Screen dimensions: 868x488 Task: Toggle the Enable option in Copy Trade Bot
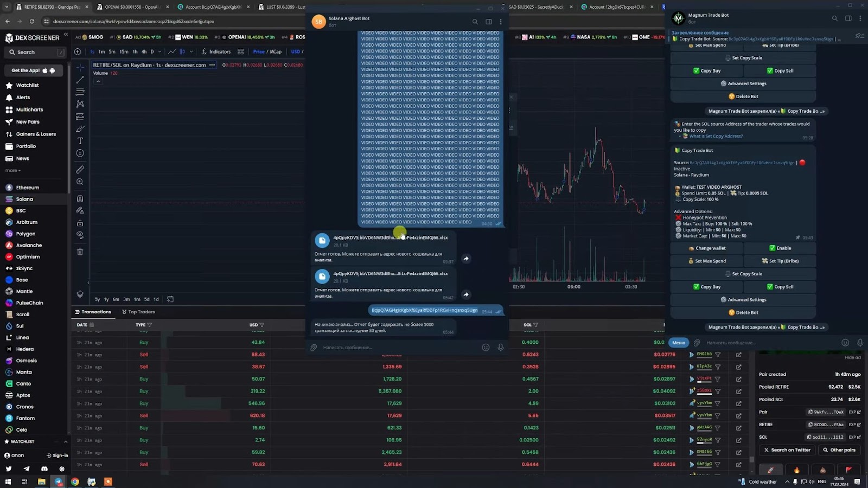click(780, 248)
